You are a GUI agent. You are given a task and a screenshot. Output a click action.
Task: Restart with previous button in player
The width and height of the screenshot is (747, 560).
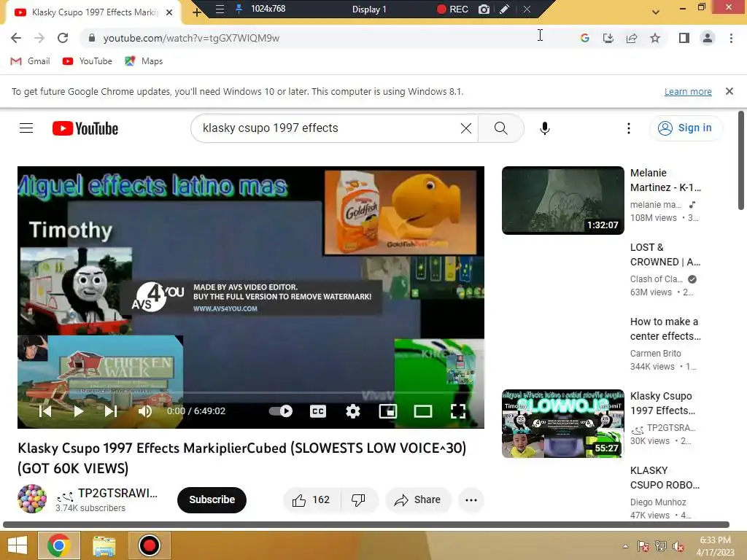(x=45, y=411)
